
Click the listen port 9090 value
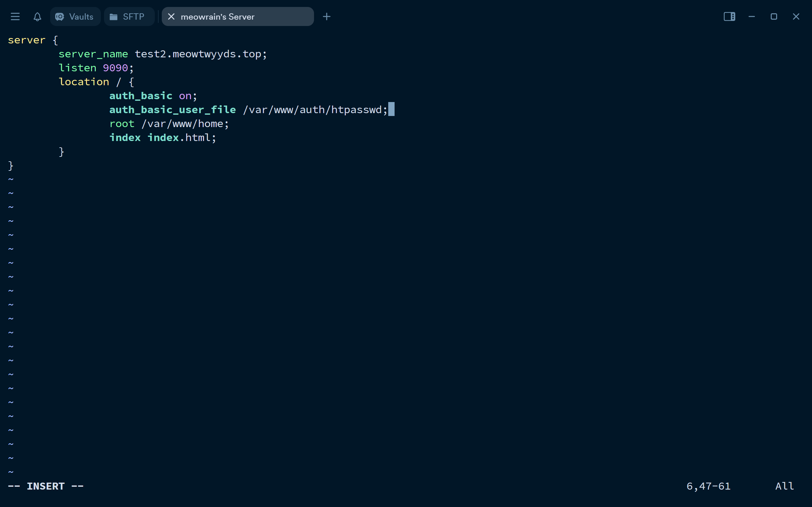click(115, 68)
